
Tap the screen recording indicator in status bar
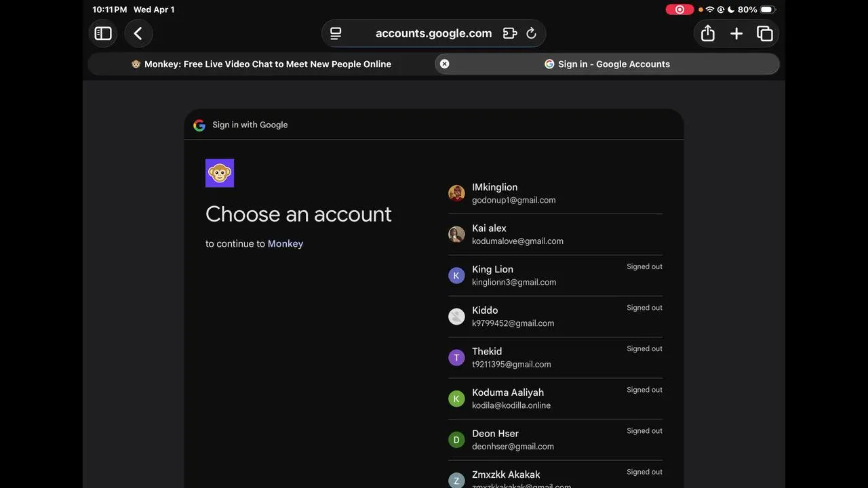click(679, 9)
